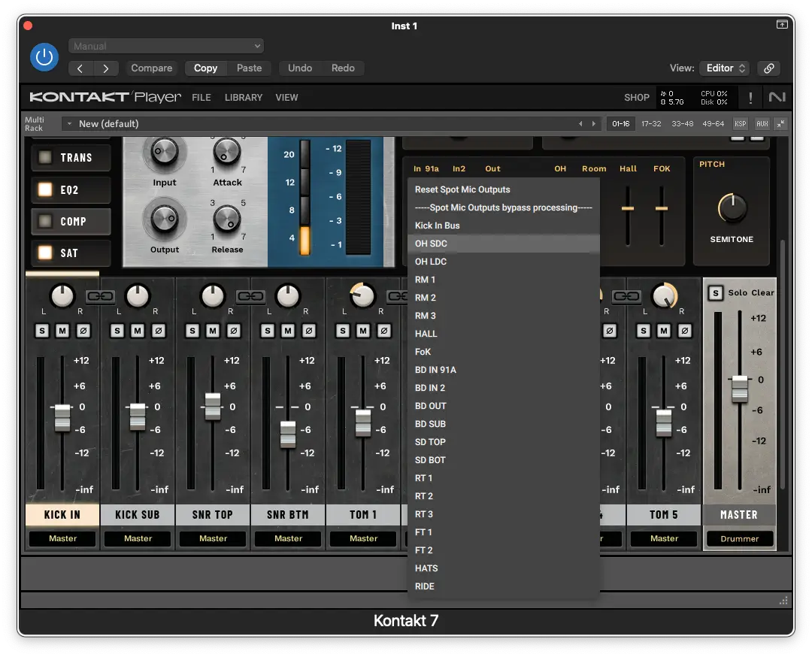Screen dimensions: 812x657
Task: Open SNR Top output routing dropdown
Action: coord(213,538)
